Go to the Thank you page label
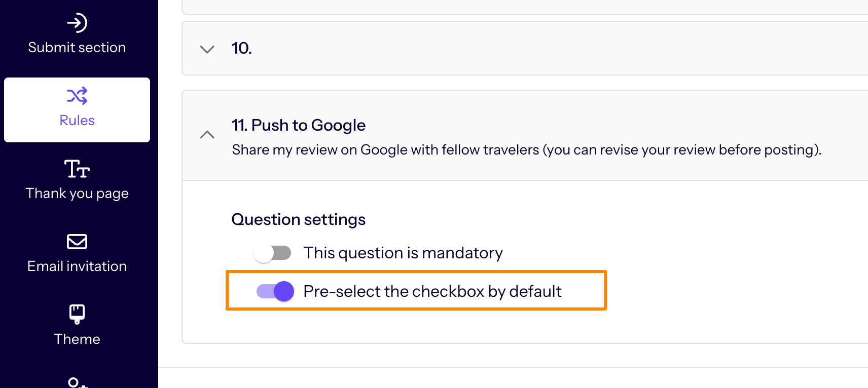The width and height of the screenshot is (868, 388). point(77,193)
